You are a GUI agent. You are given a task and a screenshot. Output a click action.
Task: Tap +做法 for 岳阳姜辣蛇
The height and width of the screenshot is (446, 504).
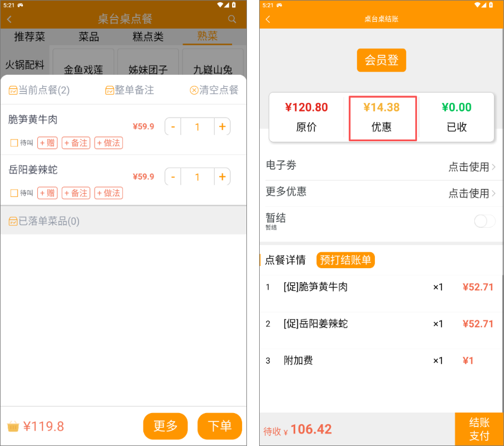pyautogui.click(x=109, y=193)
